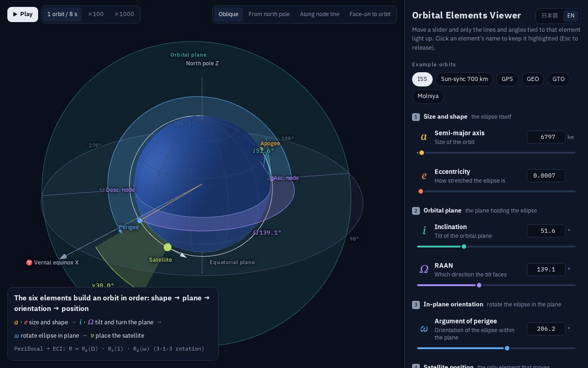Switch to Face-on to orbit view
Screen dimensions: 588x368
click(370, 14)
